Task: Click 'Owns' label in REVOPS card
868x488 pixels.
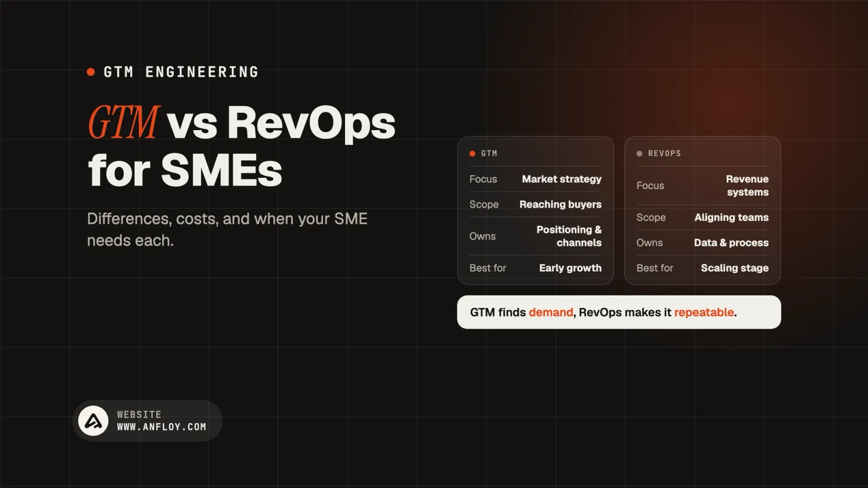Action: (649, 243)
